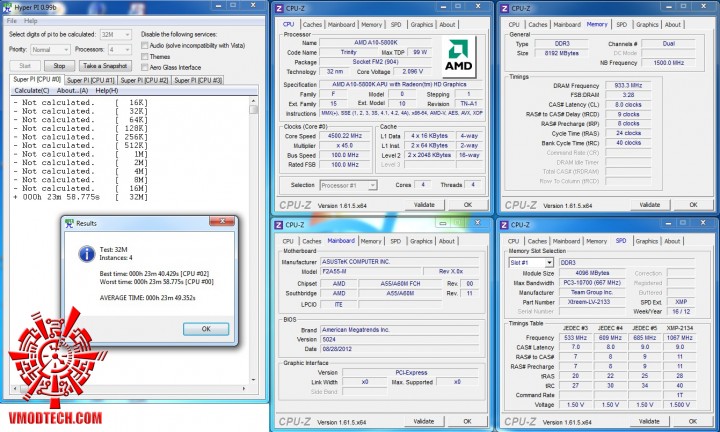The image size is (720, 432).
Task: Click the AMD logo in the CPU window
Action: [x=459, y=57]
